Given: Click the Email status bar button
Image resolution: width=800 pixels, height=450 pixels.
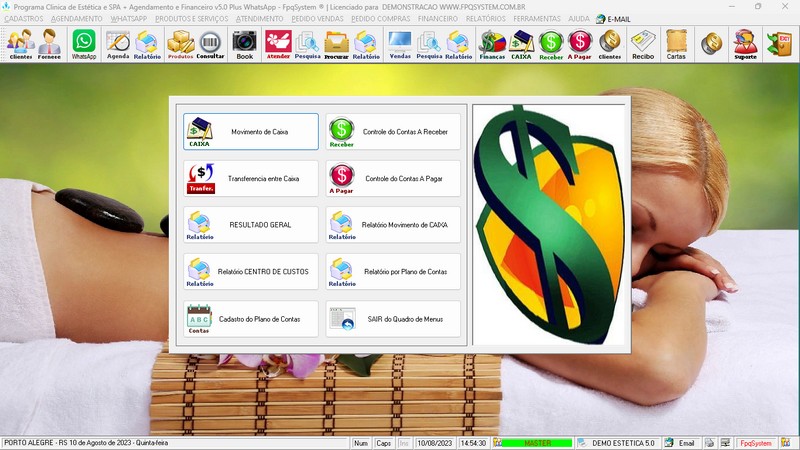Looking at the screenshot, I should click(x=682, y=443).
